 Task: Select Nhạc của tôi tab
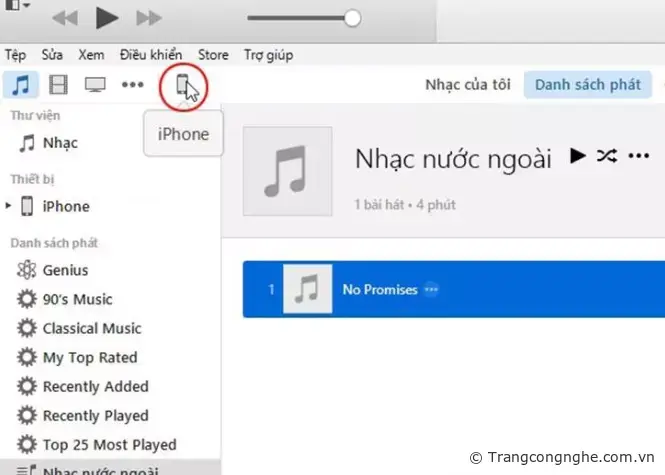pyautogui.click(x=468, y=85)
